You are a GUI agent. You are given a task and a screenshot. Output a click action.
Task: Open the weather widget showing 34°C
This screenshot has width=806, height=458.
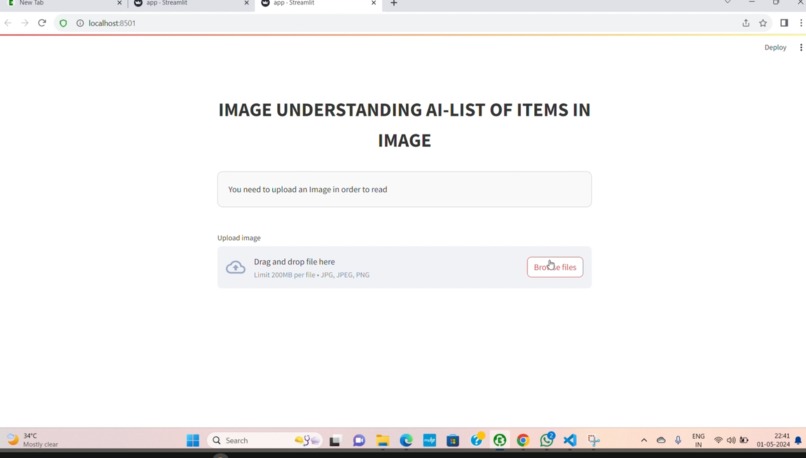click(32, 440)
